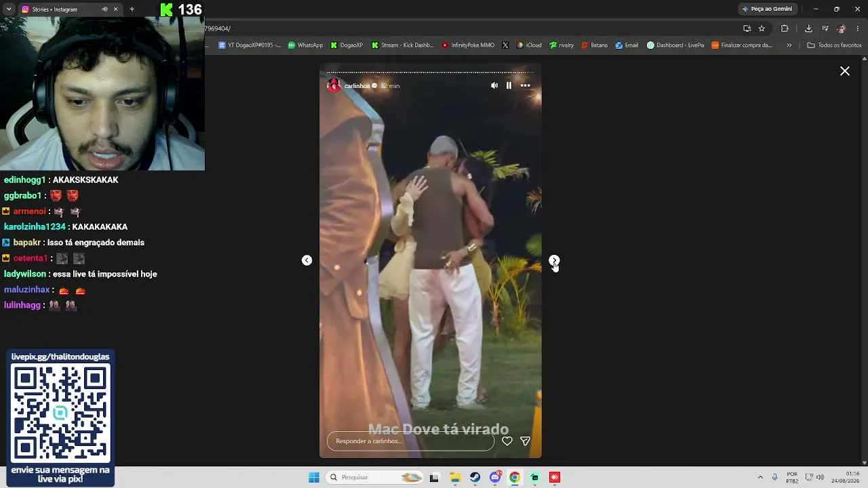This screenshot has width=868, height=488.
Task: Open Discord from the taskbar
Action: click(x=495, y=477)
